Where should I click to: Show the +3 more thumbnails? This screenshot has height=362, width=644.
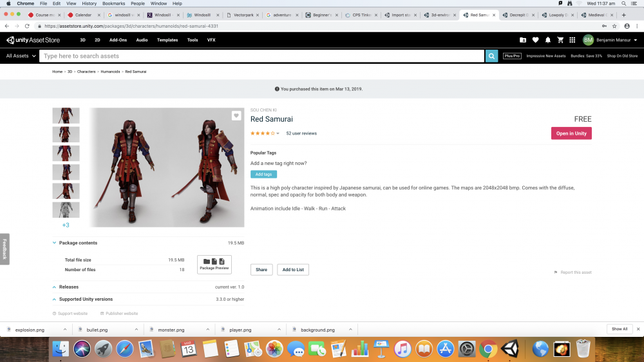point(66,225)
